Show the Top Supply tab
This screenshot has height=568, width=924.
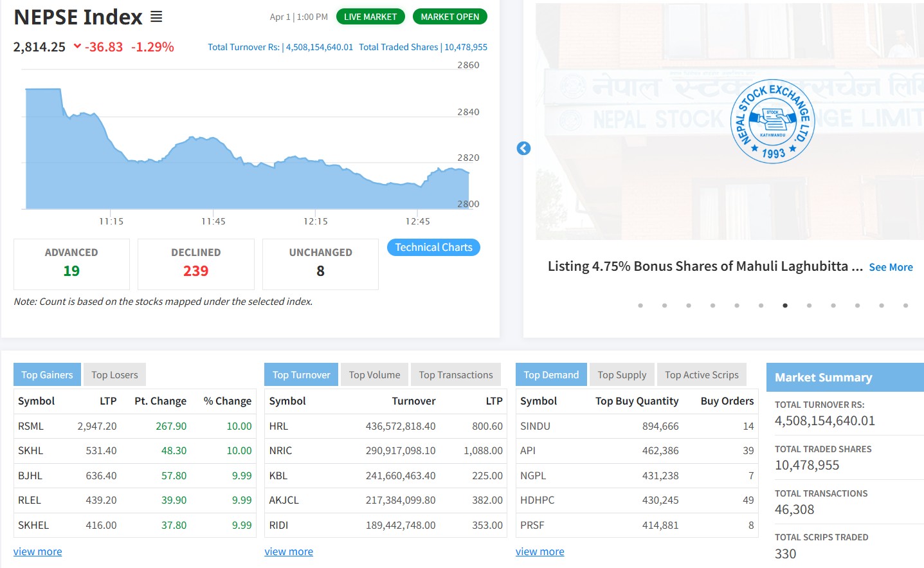point(622,375)
